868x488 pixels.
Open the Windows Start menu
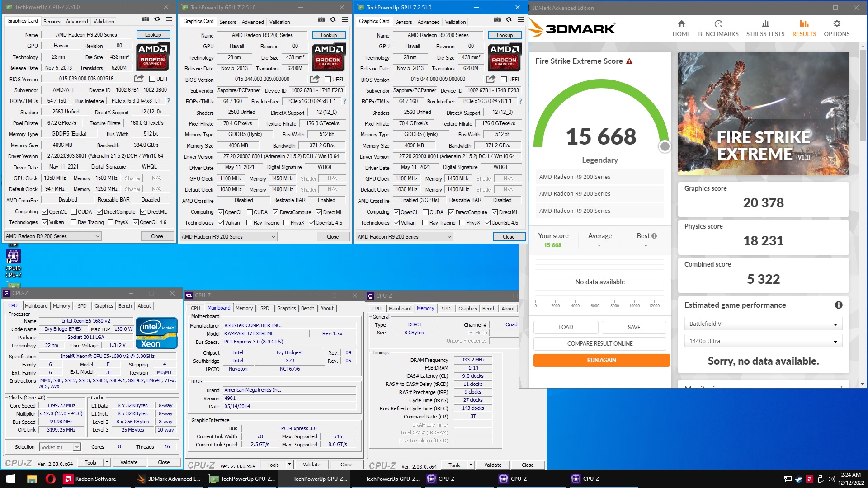pos(11,479)
